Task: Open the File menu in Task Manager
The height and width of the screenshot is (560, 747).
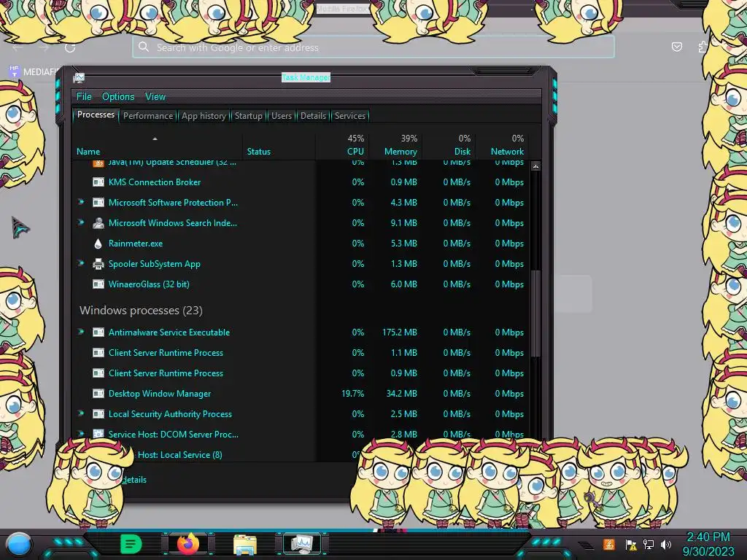Action: (x=84, y=97)
